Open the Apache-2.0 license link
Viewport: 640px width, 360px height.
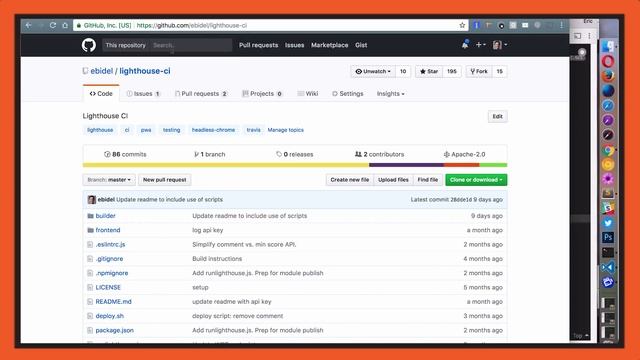(464, 154)
